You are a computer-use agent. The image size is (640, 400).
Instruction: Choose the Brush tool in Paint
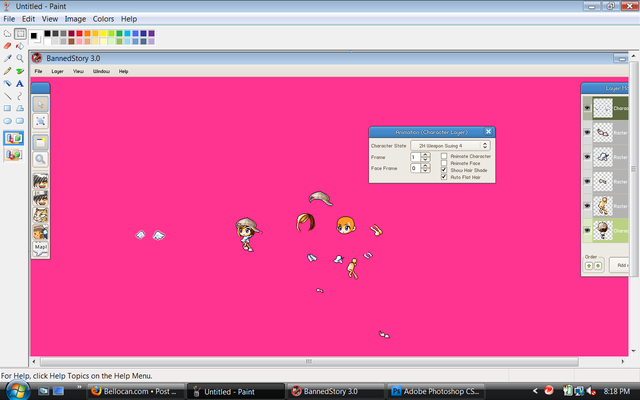click(x=20, y=71)
